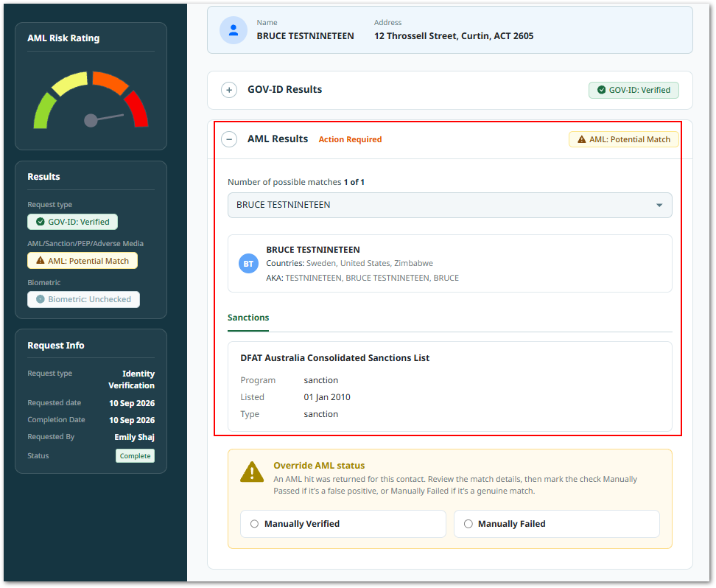The width and height of the screenshot is (716, 588).
Task: Collapse the AML Results section with minus icon
Action: [229, 139]
